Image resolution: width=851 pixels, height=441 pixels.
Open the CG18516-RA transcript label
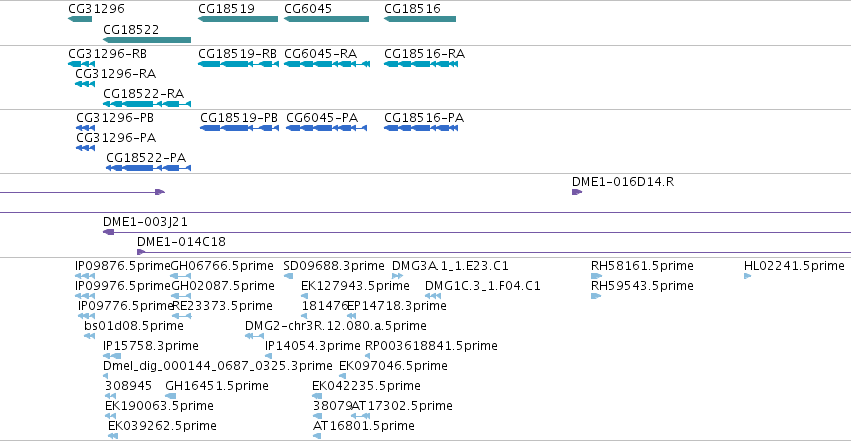[x=424, y=54]
